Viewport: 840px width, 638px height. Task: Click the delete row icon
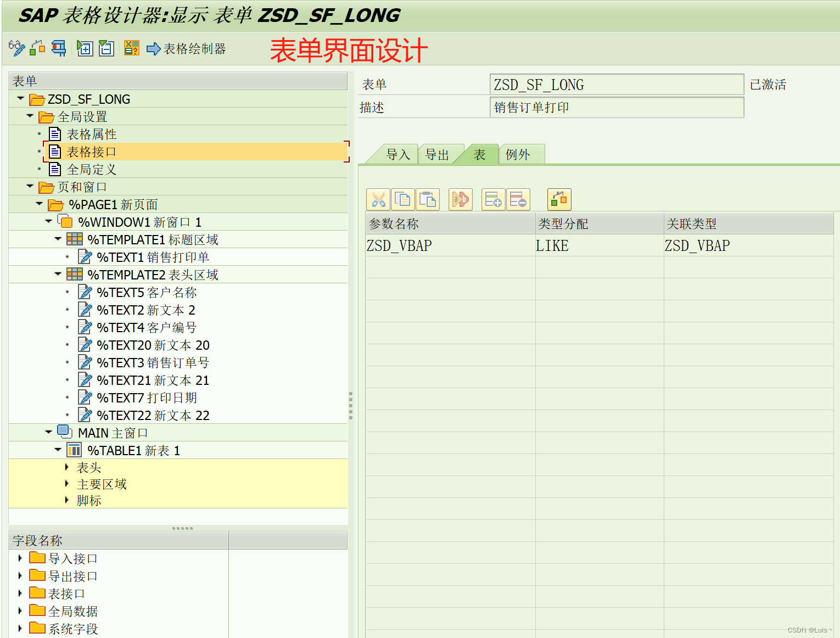click(x=518, y=199)
